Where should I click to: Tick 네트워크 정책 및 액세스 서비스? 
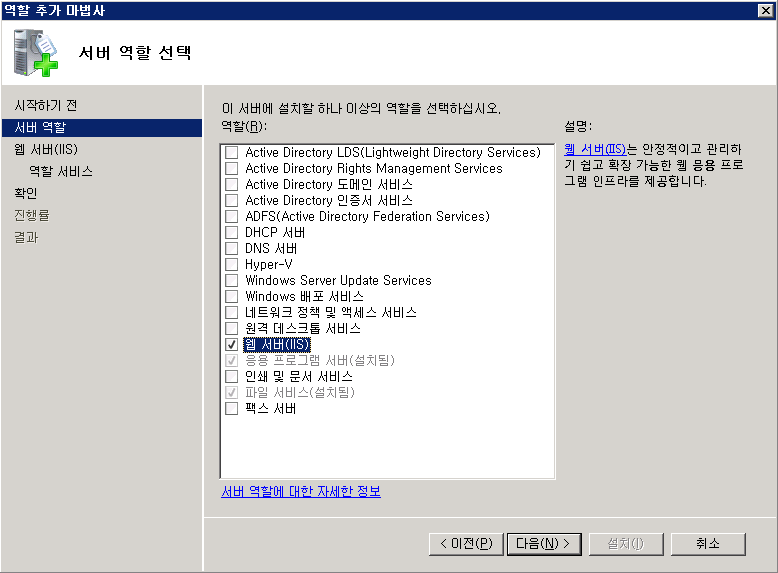231,312
